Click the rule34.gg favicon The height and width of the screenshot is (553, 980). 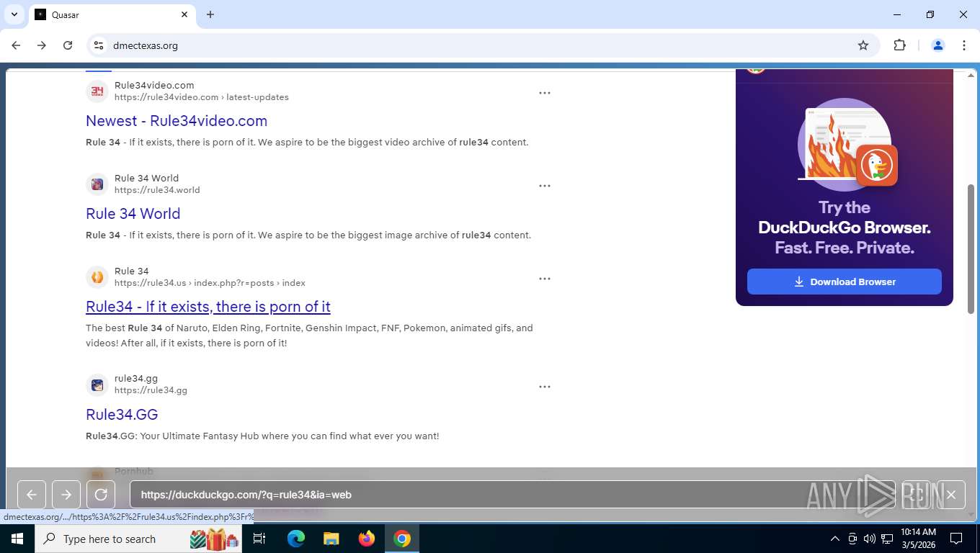tap(97, 385)
